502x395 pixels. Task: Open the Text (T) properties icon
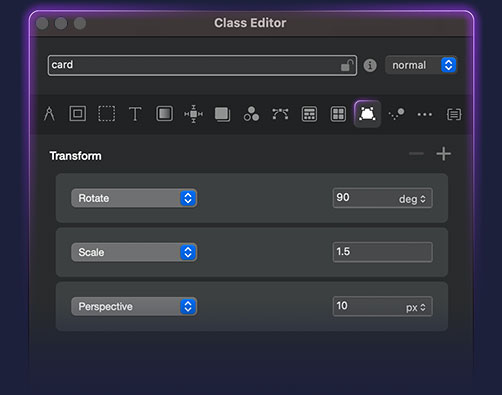[x=135, y=114]
